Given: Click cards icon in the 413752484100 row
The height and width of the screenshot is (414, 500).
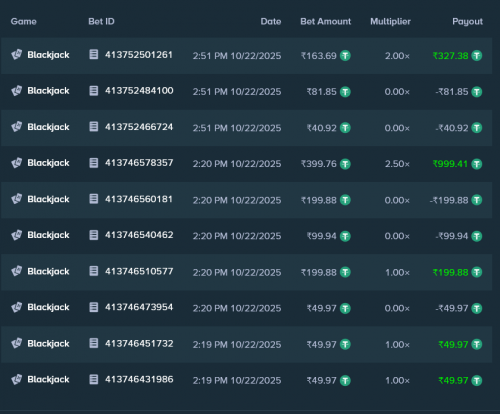Looking at the screenshot, I should click(x=17, y=91).
